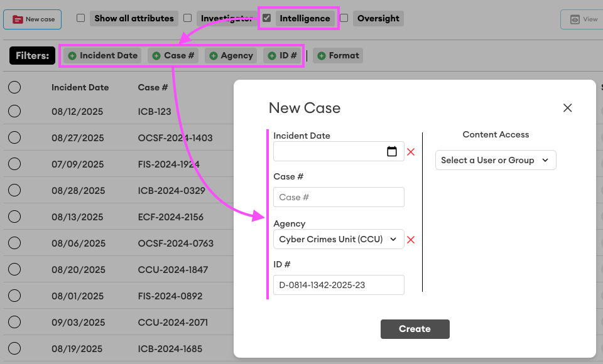Tick the Oversight checkbox
603x364 pixels.
344,18
